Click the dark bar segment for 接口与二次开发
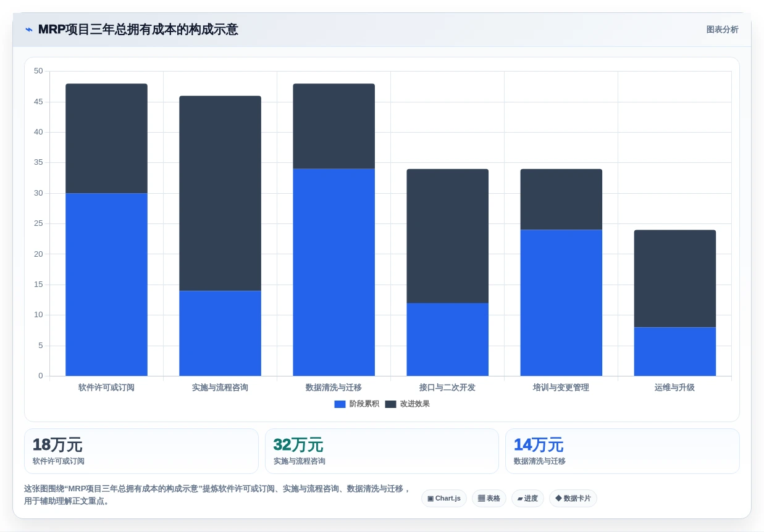The image size is (764, 532). tap(447, 236)
